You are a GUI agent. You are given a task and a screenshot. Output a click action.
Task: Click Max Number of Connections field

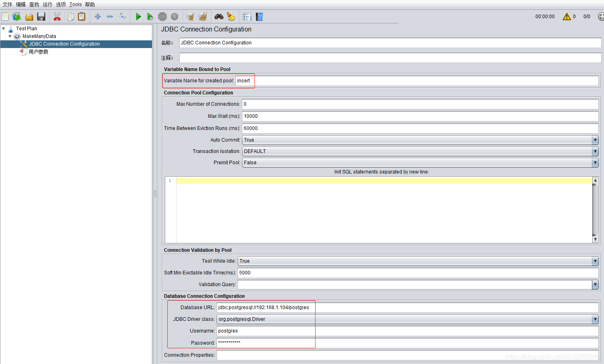click(x=420, y=104)
